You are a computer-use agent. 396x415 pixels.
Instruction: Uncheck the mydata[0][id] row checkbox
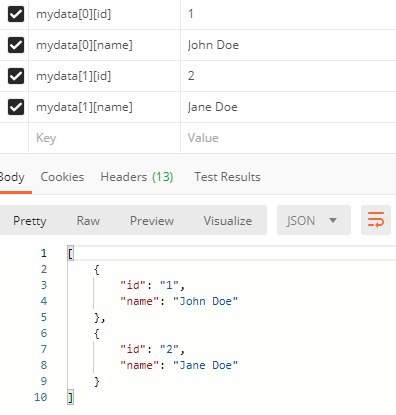tap(16, 14)
